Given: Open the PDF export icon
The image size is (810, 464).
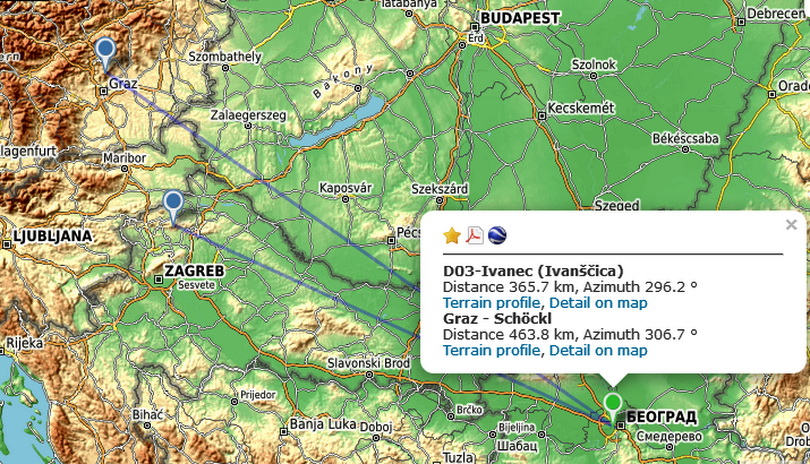Looking at the screenshot, I should pyautogui.click(x=475, y=235).
